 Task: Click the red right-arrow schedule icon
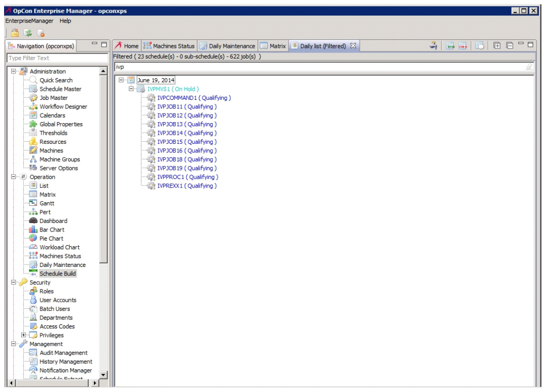[x=463, y=45]
